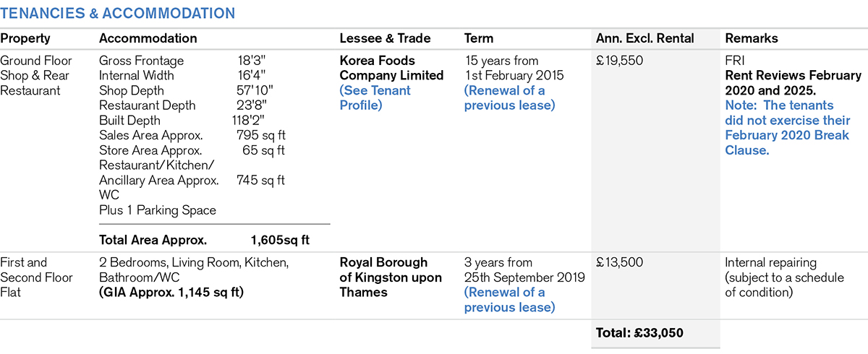868x354 pixels.
Task: Click the Accommodation column header
Action: 148,39
